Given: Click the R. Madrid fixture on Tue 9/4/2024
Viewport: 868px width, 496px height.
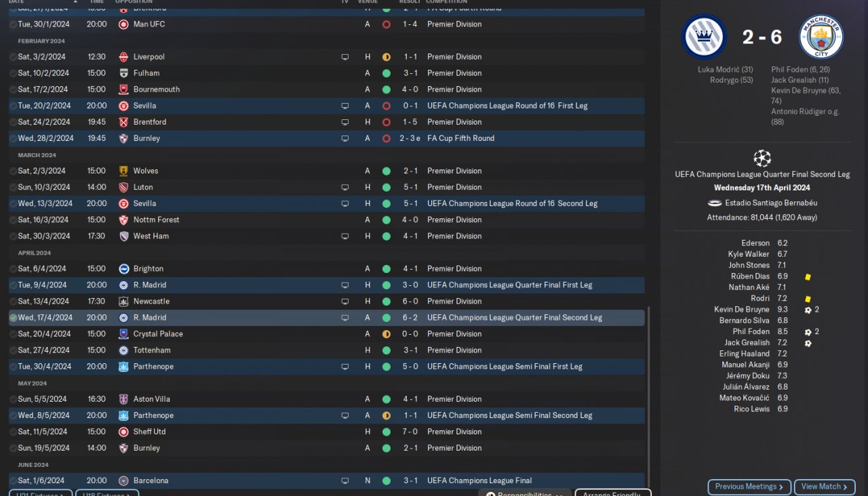Looking at the screenshot, I should pos(326,285).
